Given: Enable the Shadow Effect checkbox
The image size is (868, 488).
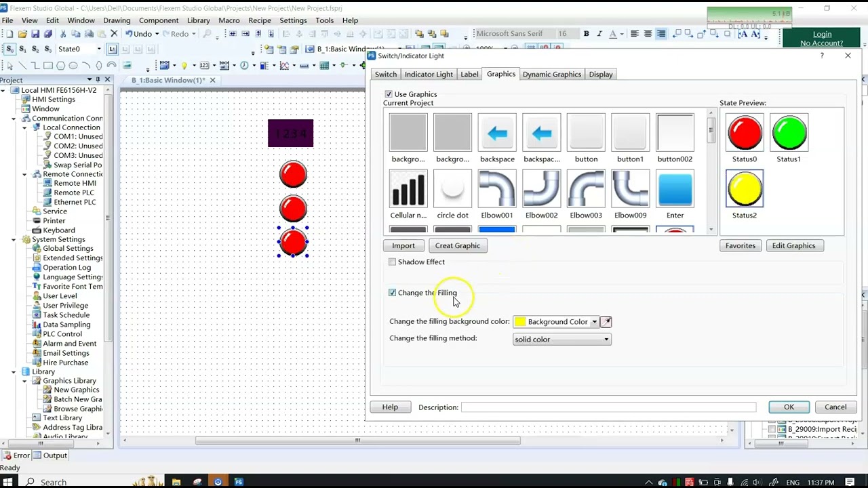Looking at the screenshot, I should tap(393, 262).
